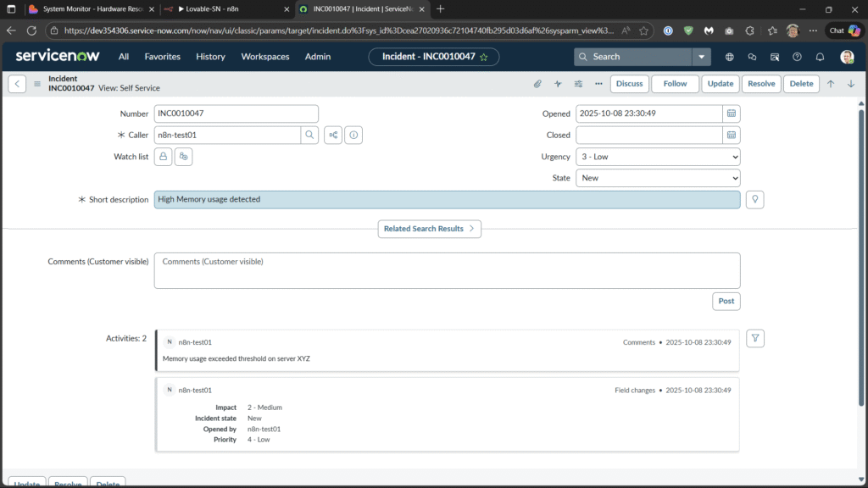Click the Post comment button

tap(726, 301)
